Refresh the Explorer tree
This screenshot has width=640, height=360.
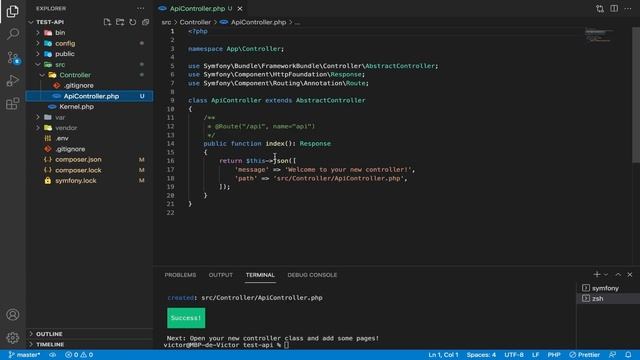click(x=133, y=22)
